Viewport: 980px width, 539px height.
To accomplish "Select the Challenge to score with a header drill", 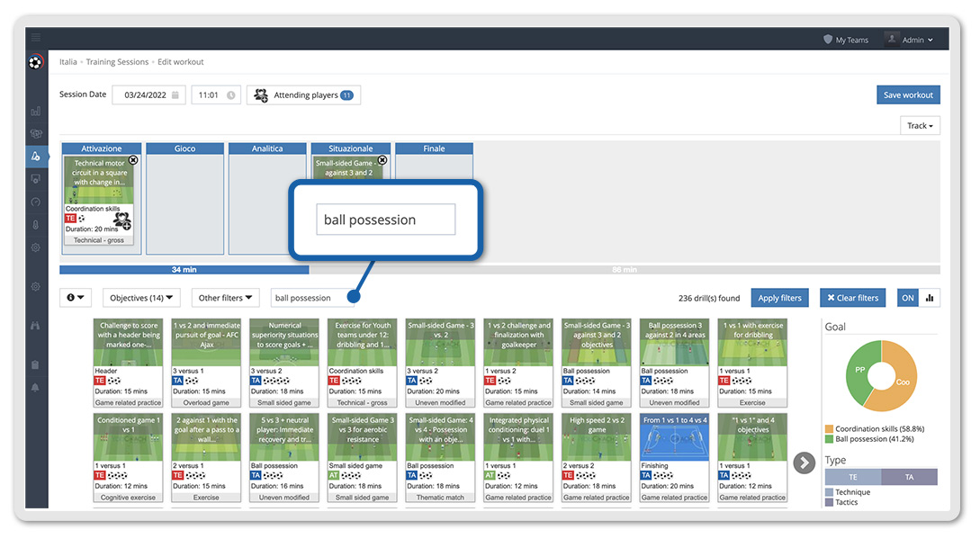I will click(x=128, y=363).
